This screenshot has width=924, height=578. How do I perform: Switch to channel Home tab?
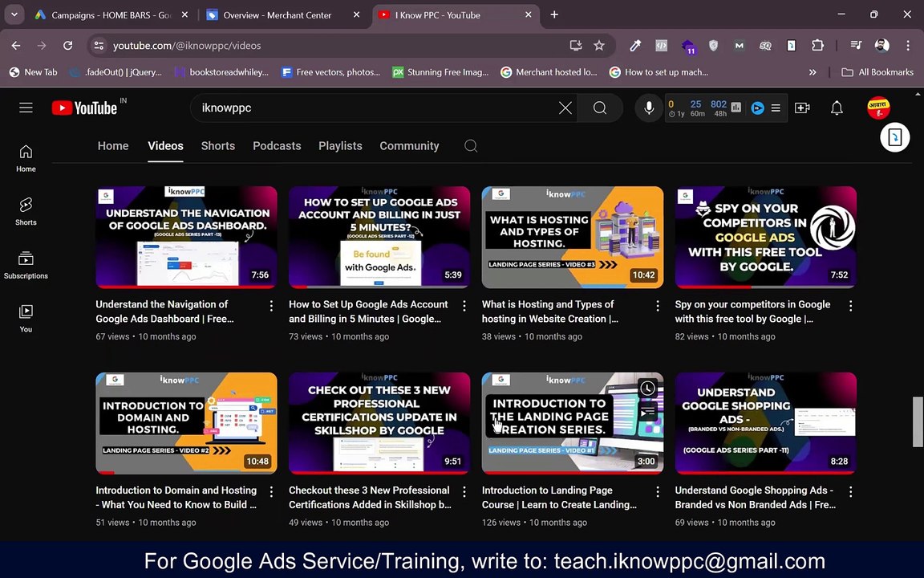pos(113,145)
